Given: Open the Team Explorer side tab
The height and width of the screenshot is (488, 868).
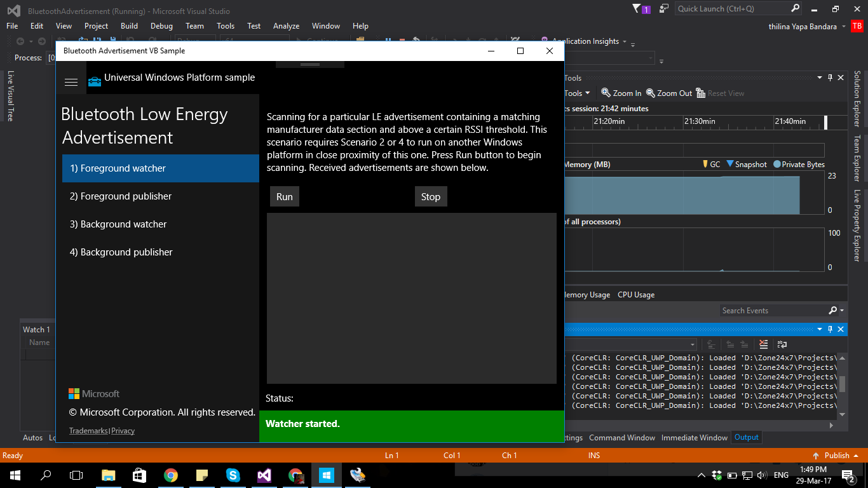Looking at the screenshot, I should pos(857,158).
